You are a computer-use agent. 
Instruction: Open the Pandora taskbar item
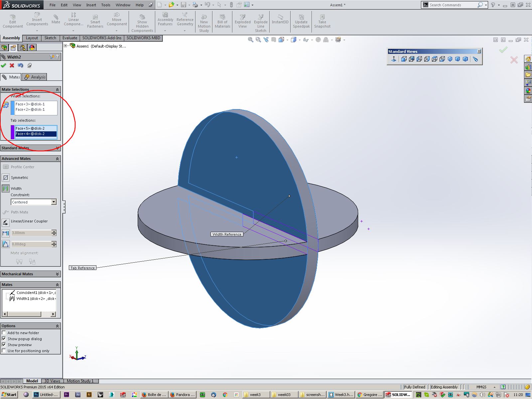coord(183,395)
